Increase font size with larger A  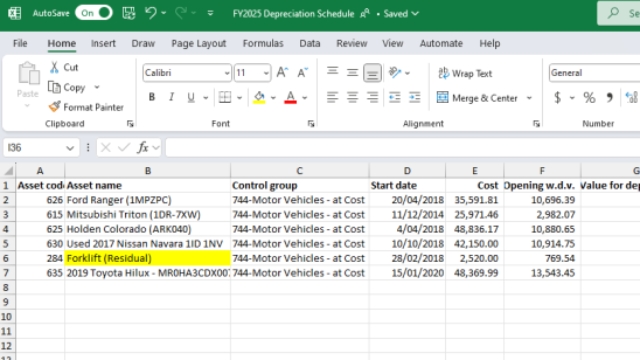(x=282, y=73)
